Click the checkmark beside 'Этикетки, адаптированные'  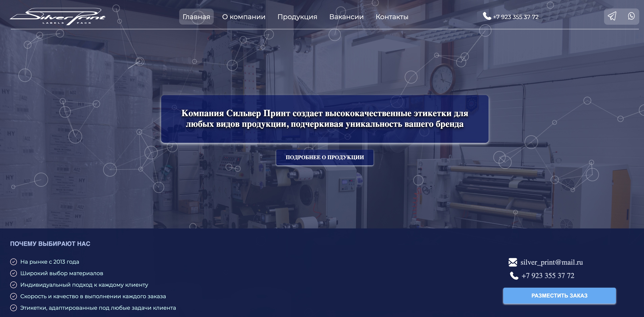tap(14, 308)
